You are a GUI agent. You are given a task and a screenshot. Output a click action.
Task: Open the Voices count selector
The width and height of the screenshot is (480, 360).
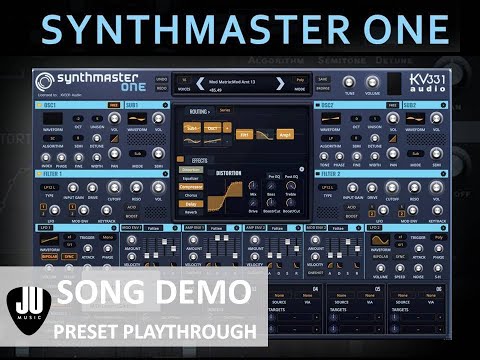pyautogui.click(x=184, y=80)
